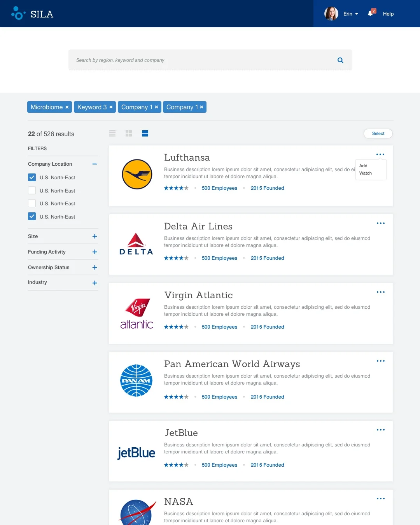Click Lufthansa 500 Employees link
Image resolution: width=420 pixels, height=525 pixels.
[219, 188]
